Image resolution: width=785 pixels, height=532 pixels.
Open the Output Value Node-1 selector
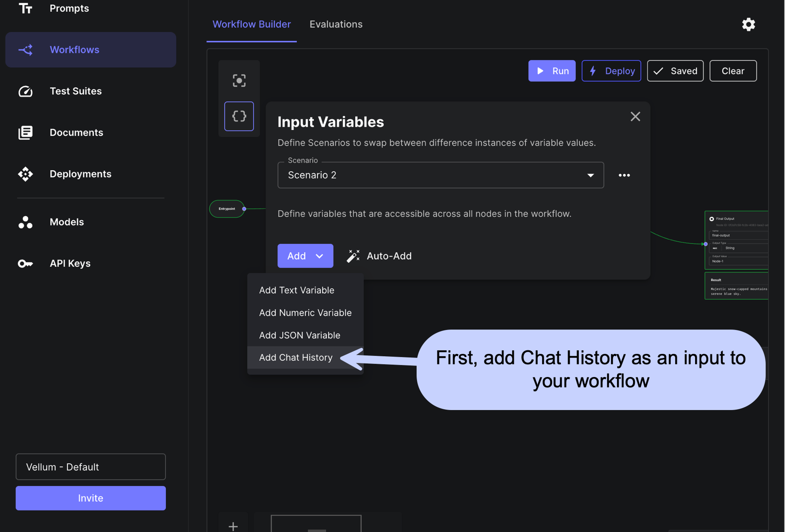point(738,261)
